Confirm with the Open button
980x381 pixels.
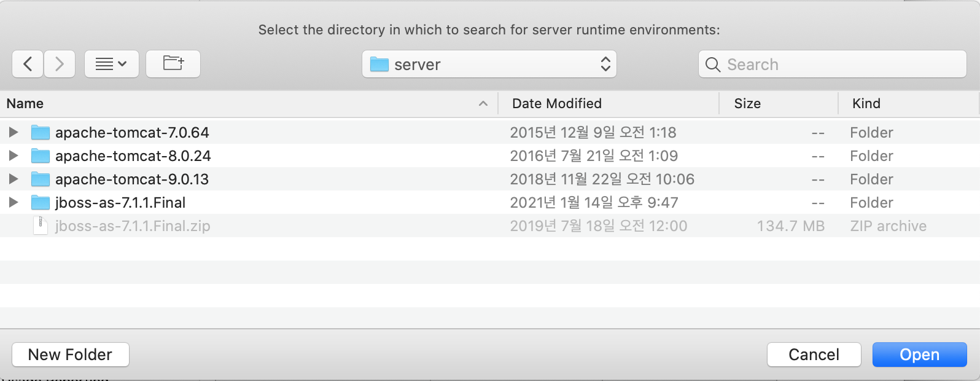click(919, 355)
